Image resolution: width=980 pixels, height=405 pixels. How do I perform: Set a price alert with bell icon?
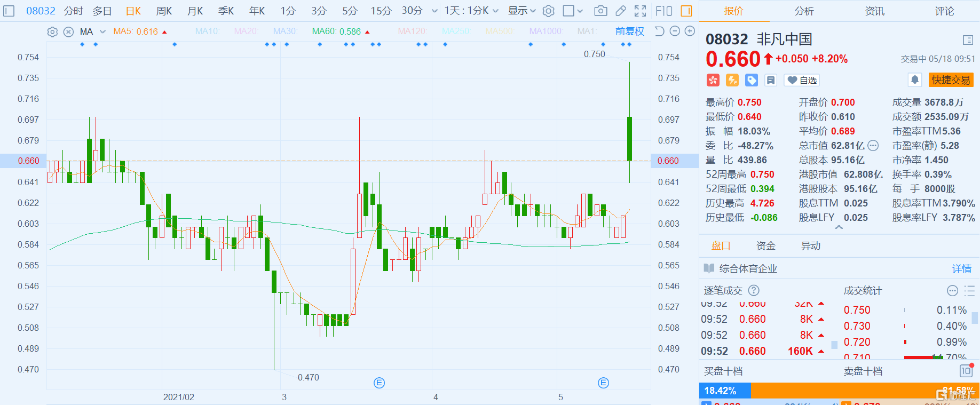[915, 80]
